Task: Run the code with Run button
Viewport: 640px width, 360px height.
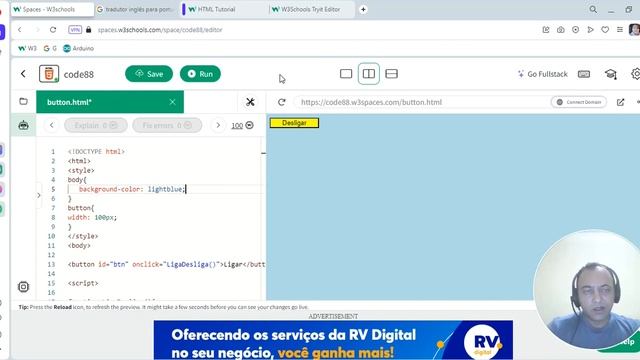Action: pyautogui.click(x=200, y=74)
